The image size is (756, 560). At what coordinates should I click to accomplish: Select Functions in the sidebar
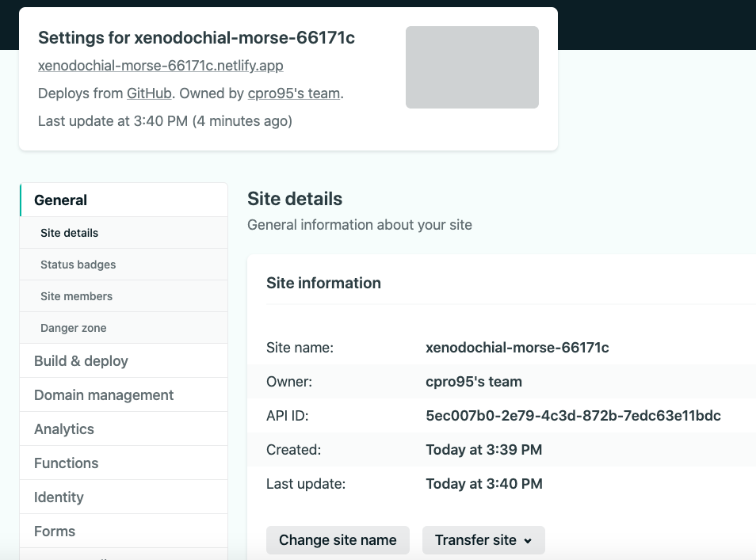coord(124,463)
